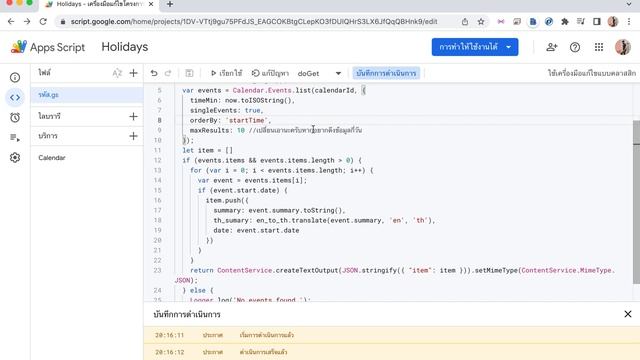Click code line 11 let item
The height and width of the screenshot is (360, 640).
point(207,150)
